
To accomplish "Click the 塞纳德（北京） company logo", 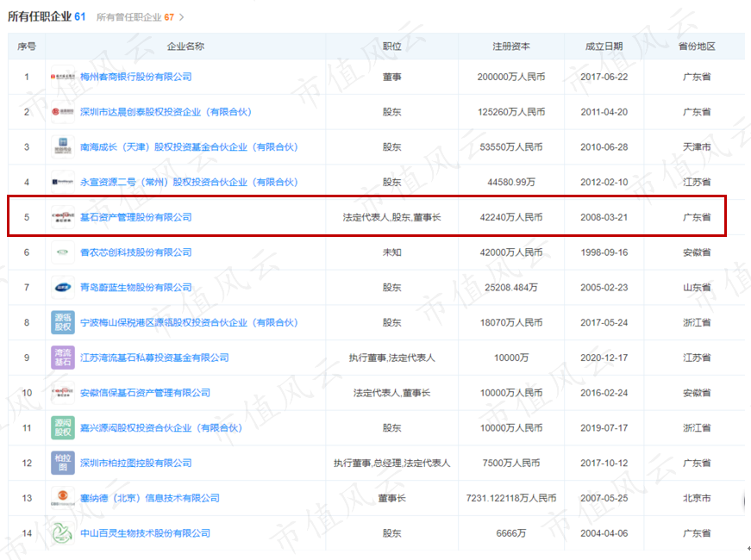I will point(63,498).
